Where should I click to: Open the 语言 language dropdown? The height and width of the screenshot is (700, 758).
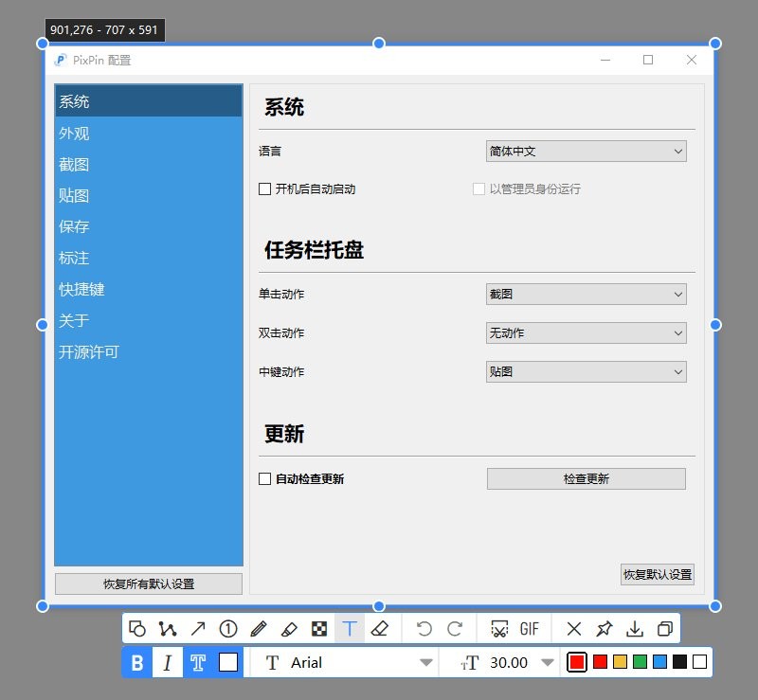point(585,151)
